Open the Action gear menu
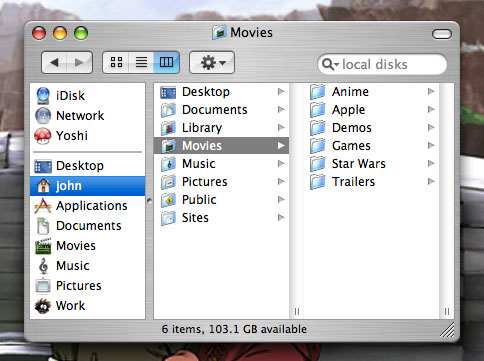The width and height of the screenshot is (484, 361). pos(212,62)
